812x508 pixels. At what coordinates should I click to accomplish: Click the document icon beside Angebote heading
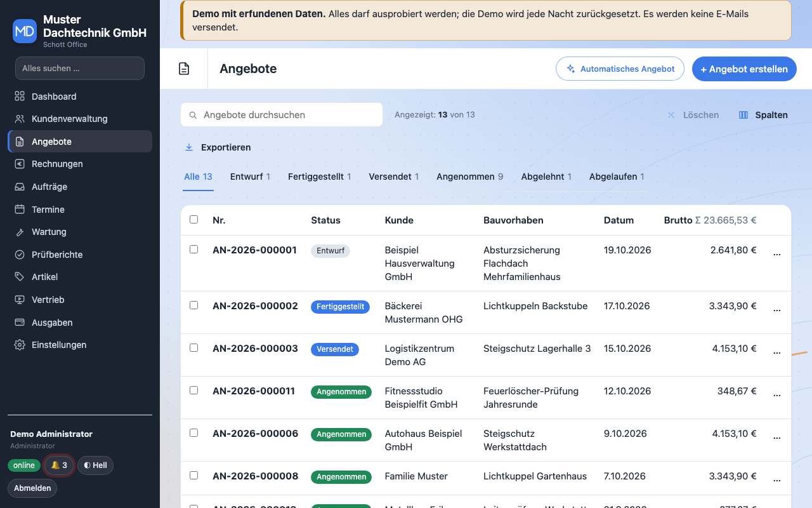(184, 69)
